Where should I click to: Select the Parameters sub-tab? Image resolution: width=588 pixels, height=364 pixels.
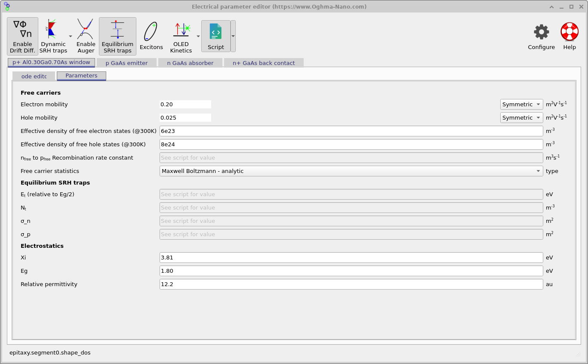81,76
